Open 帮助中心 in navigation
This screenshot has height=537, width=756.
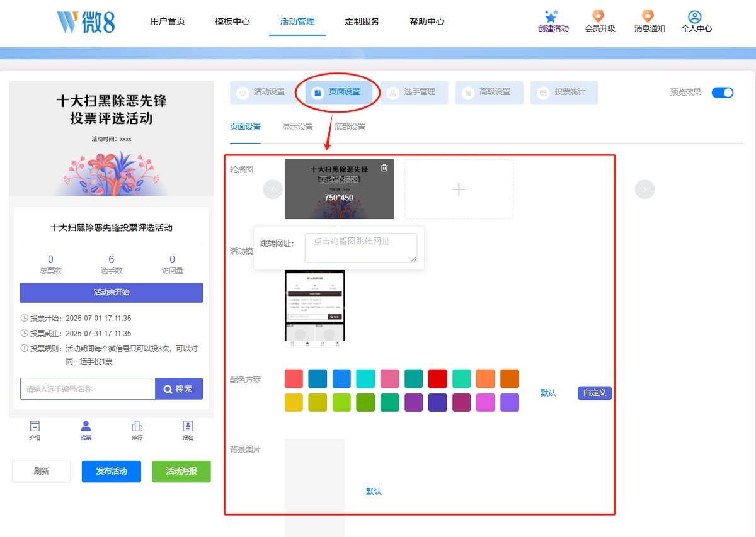(427, 21)
